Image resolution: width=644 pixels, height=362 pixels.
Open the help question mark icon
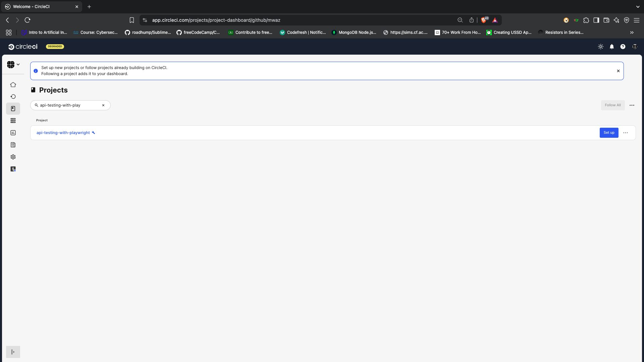(623, 47)
